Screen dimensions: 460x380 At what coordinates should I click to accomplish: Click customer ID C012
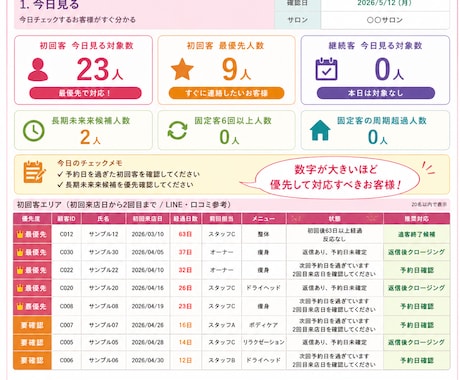[x=66, y=234]
